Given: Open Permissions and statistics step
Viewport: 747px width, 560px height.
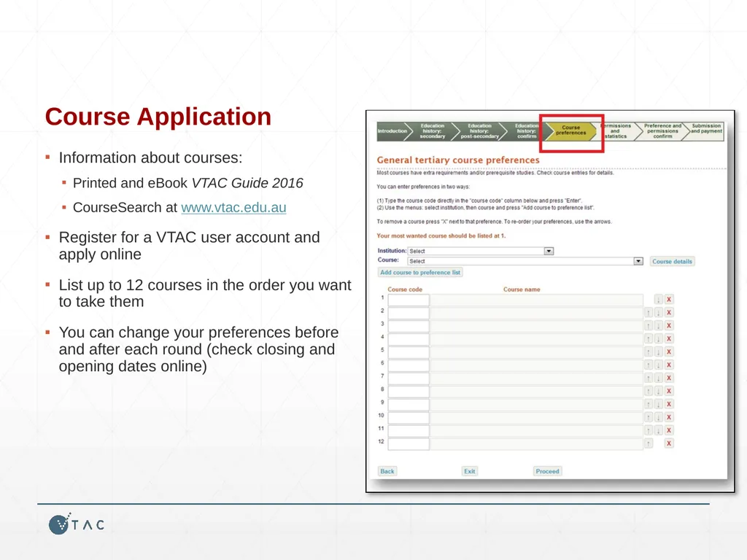Looking at the screenshot, I should [x=616, y=131].
